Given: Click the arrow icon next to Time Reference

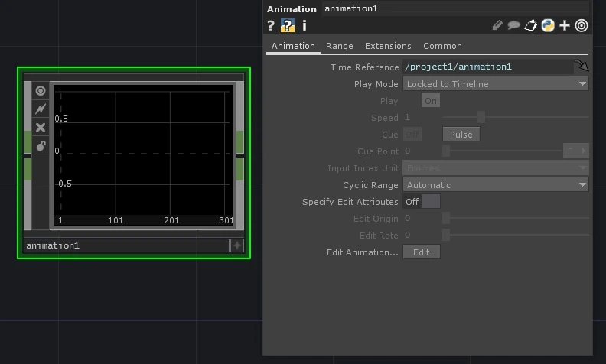Looking at the screenshot, I should (581, 66).
